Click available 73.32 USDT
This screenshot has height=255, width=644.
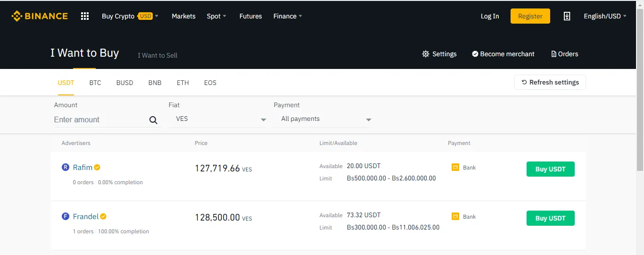363,215
